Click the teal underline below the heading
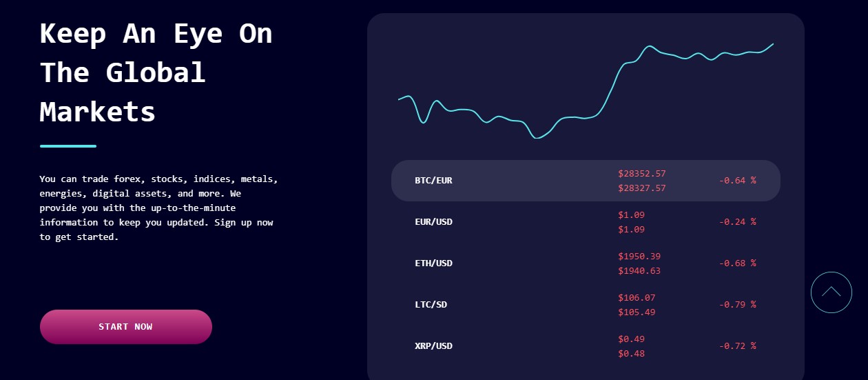This screenshot has height=380, width=868. pos(68,146)
